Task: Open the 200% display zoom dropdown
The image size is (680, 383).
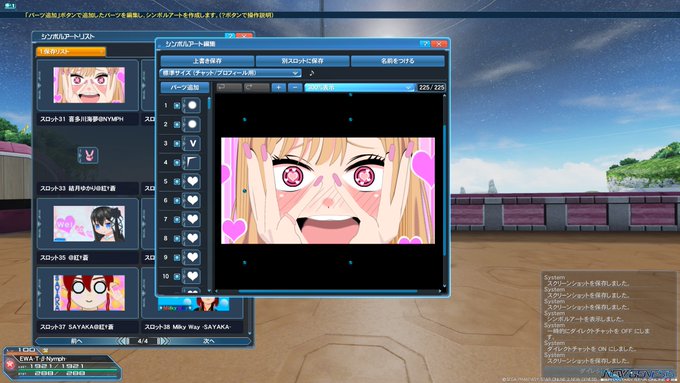Action: pos(360,88)
